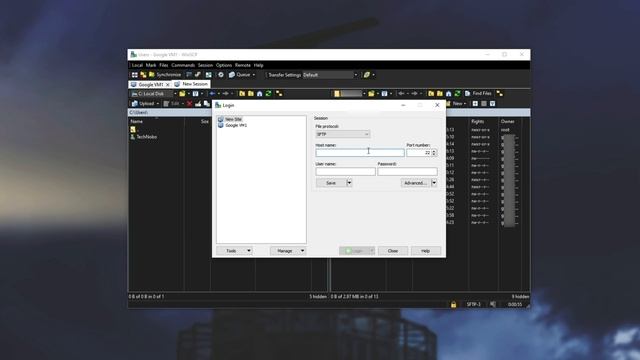This screenshot has height=360, width=640.
Task: Click the Close button in Login dialog
Action: tap(393, 251)
